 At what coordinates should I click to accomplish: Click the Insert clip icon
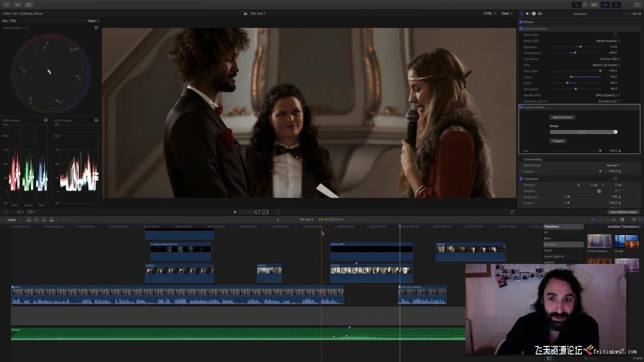36,219
